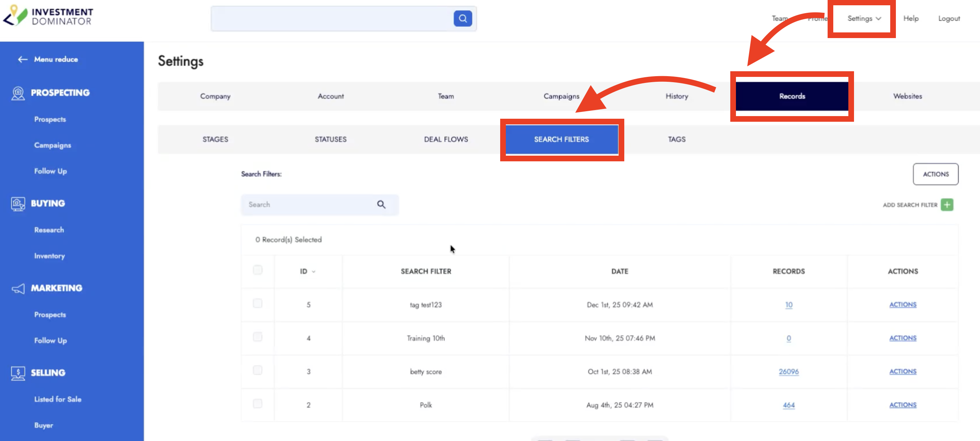This screenshot has width=980, height=441.
Task: Click ACTIONS link for Training 10th row
Action: [x=902, y=338]
